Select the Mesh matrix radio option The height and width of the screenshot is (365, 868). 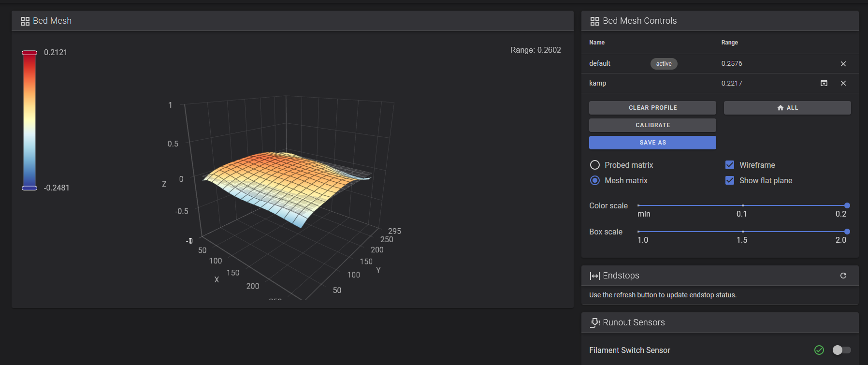(x=595, y=180)
